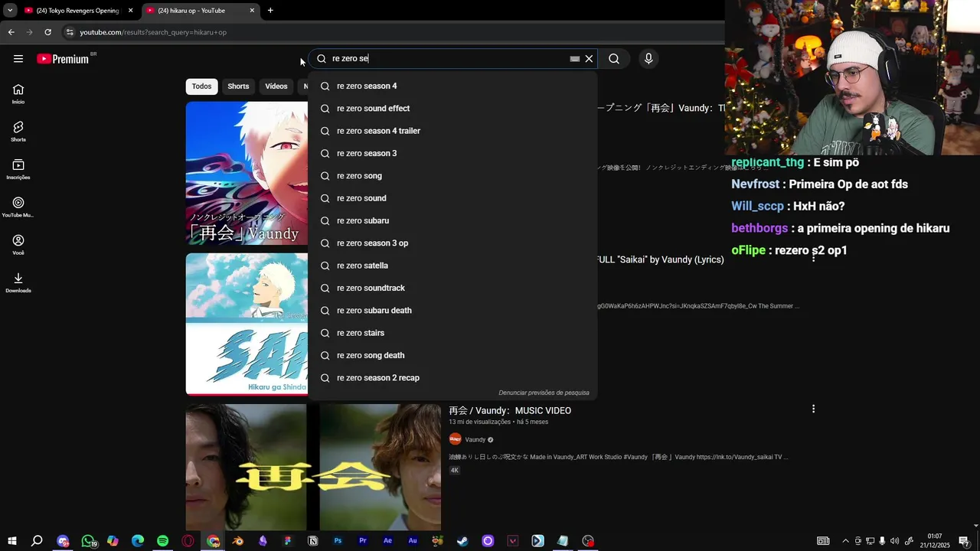
Task: Select the re zero soundtrack suggestion
Action: coord(452,288)
